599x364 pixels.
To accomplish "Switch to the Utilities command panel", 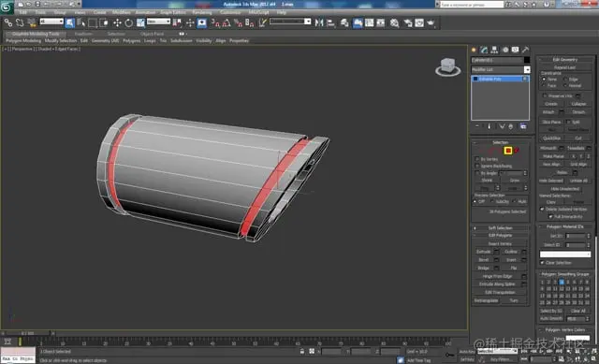I will pos(526,50).
